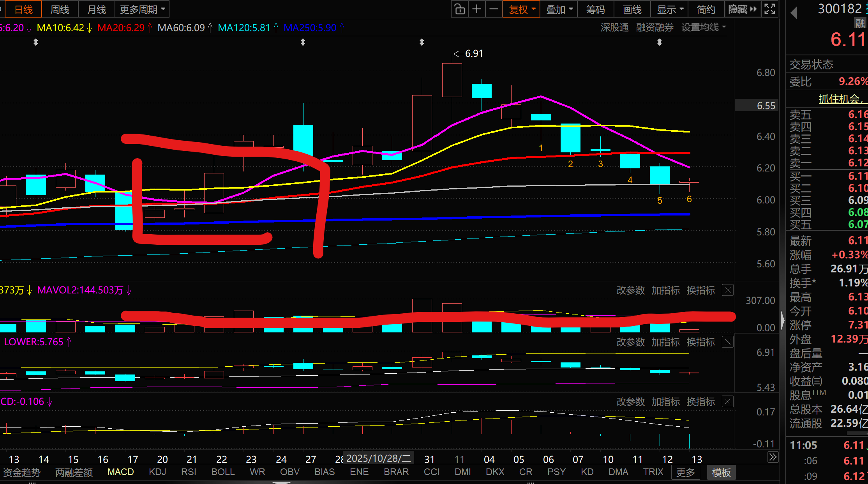868x484 pixels.
Task: Click the unlock padlock icon
Action: pyautogui.click(x=460, y=9)
